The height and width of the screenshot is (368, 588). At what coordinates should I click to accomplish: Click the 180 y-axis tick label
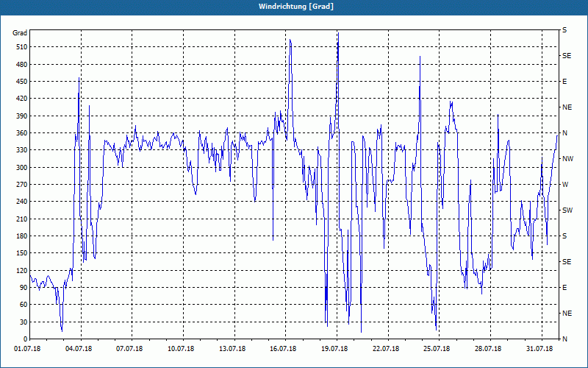(22, 236)
